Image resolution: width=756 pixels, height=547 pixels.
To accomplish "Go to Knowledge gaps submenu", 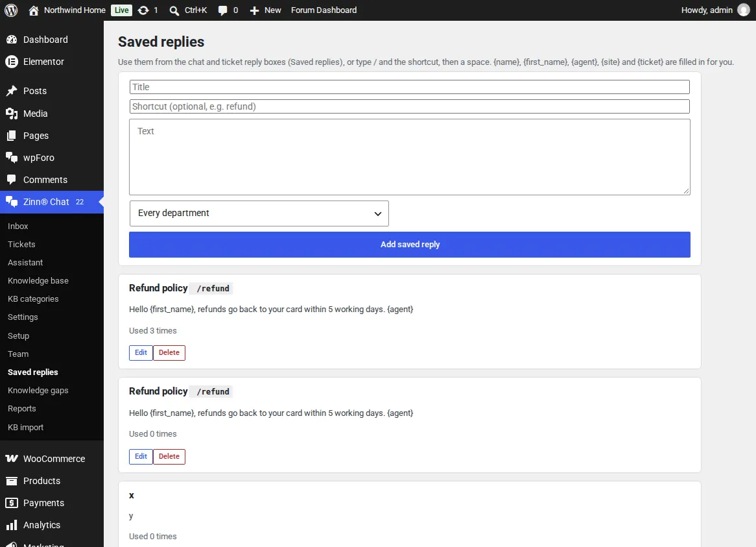I will click(38, 390).
